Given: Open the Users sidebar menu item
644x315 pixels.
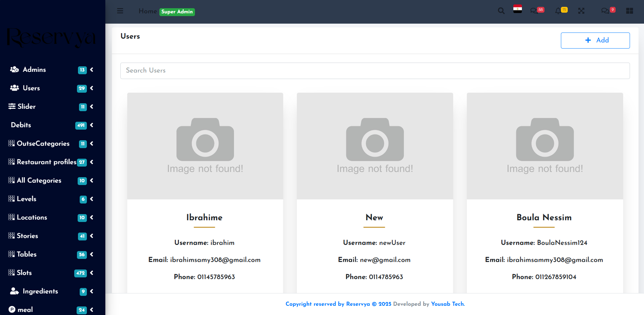Looking at the screenshot, I should pyautogui.click(x=31, y=88).
